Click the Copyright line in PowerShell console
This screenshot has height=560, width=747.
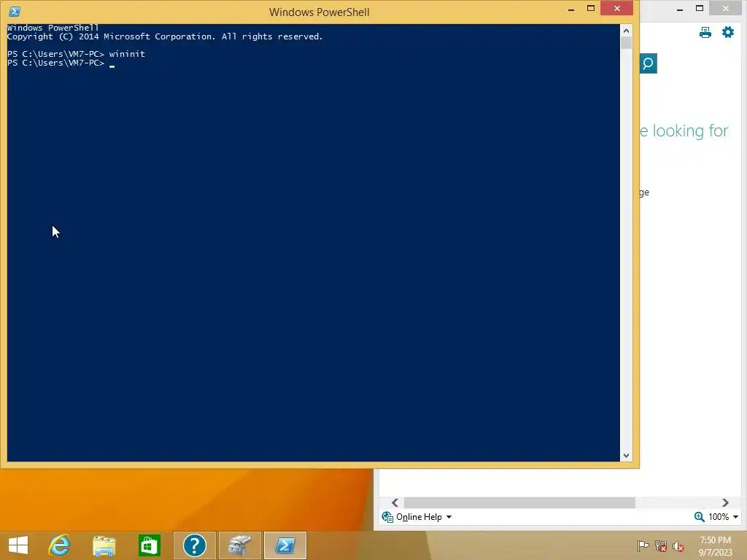[165, 36]
